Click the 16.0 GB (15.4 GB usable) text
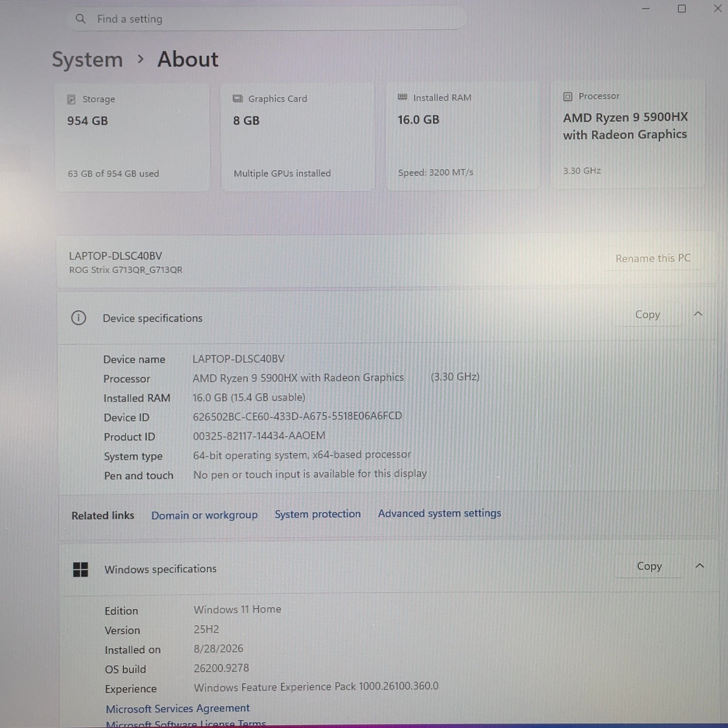This screenshot has height=728, width=728. pos(249,397)
